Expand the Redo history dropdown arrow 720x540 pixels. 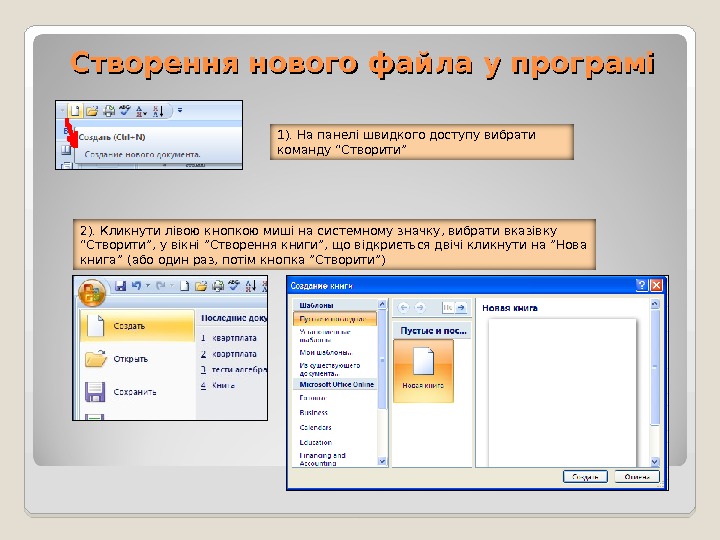pyautogui.click(x=172, y=286)
